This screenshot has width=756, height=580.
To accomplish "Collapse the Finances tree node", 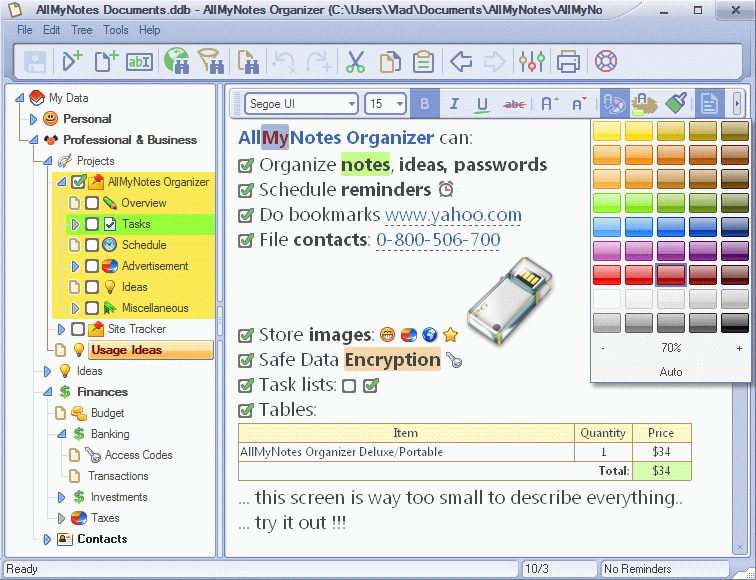I will point(47,392).
